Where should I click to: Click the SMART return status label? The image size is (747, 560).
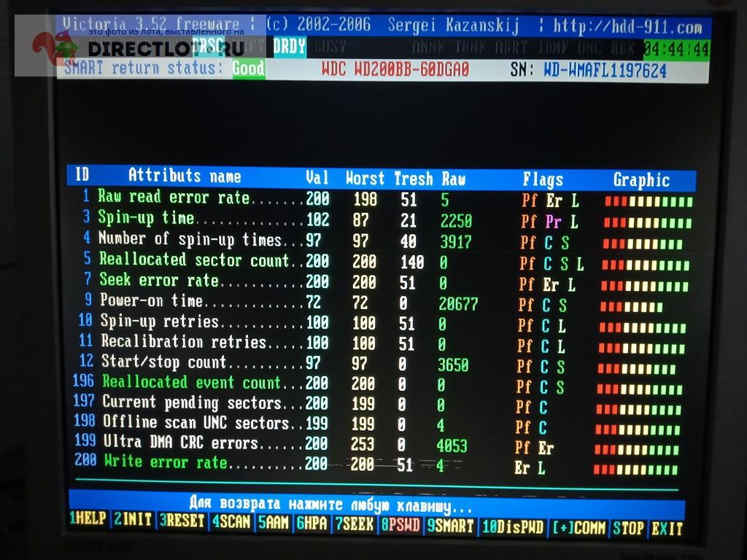pos(143,67)
